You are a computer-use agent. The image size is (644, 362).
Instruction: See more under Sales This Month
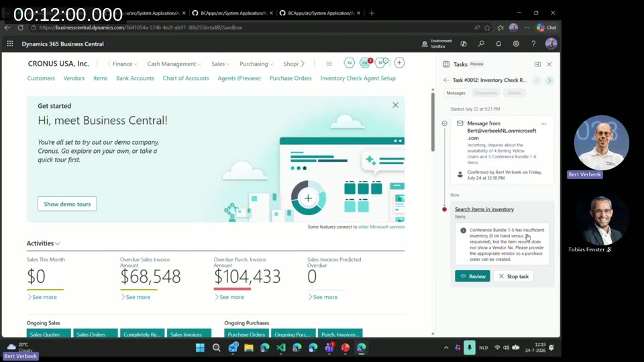42,297
